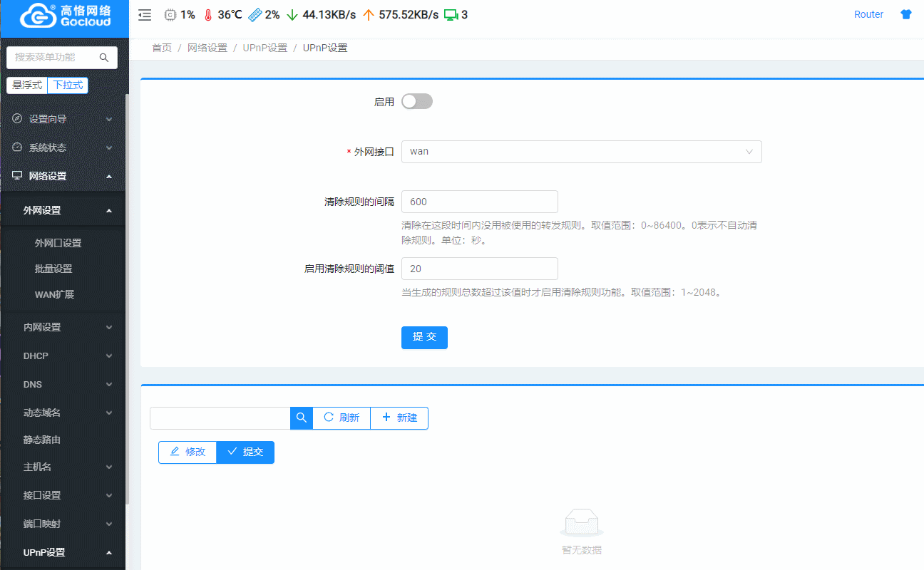The width and height of the screenshot is (924, 570).
Task: Click the CPU usage icon showing 1%
Action: point(170,14)
